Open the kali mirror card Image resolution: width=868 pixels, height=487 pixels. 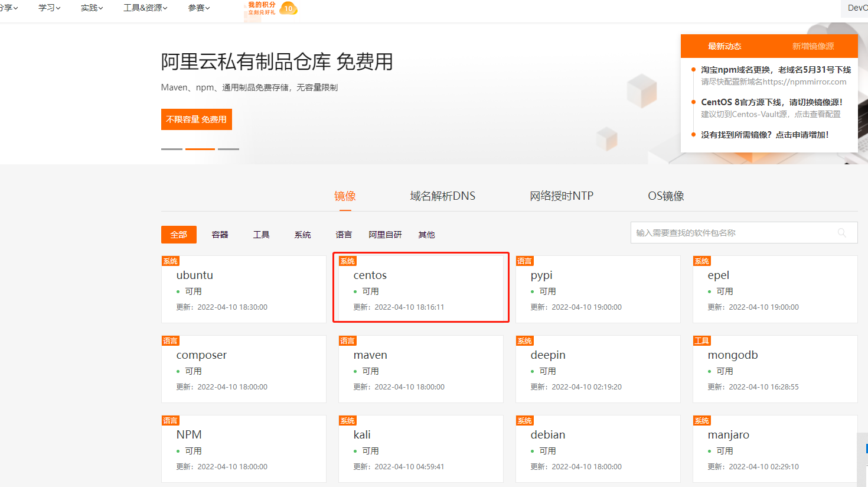[421, 449]
